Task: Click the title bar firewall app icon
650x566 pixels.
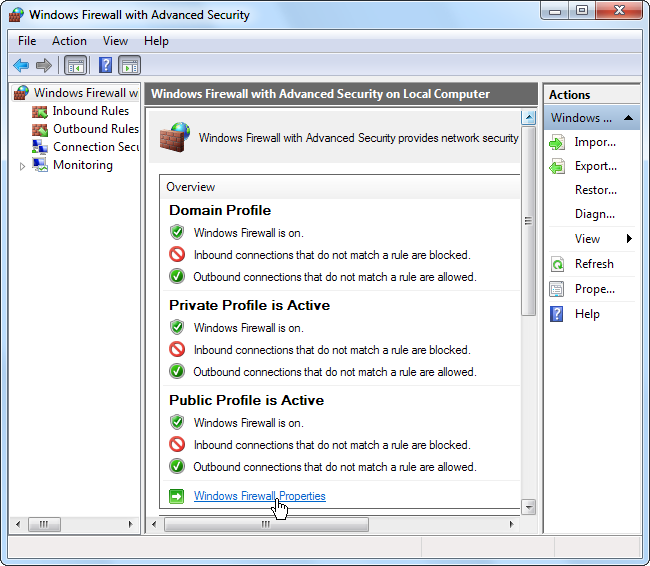Action: (16, 15)
